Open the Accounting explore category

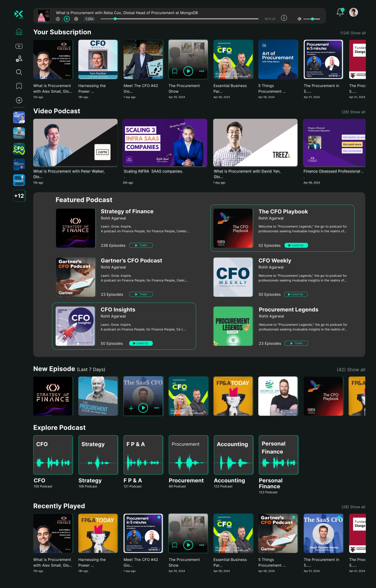coord(233,455)
